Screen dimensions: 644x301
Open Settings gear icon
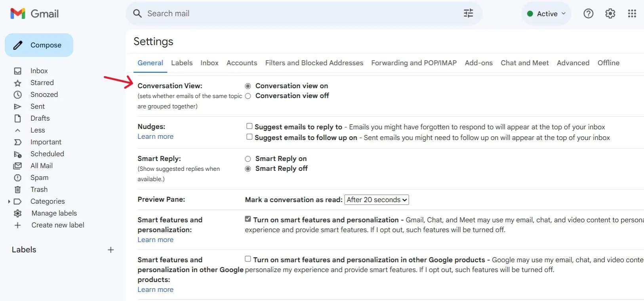point(610,13)
